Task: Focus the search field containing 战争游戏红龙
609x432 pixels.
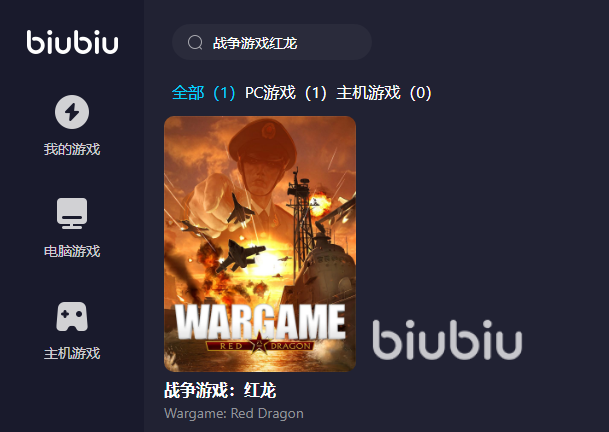Action: coord(272,42)
